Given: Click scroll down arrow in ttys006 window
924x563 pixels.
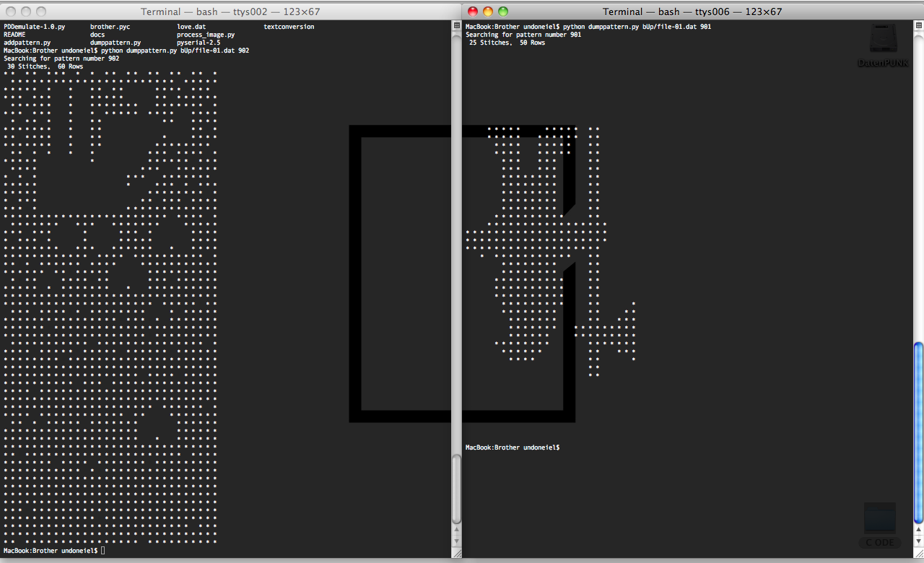Looking at the screenshot, I should tap(918, 541).
